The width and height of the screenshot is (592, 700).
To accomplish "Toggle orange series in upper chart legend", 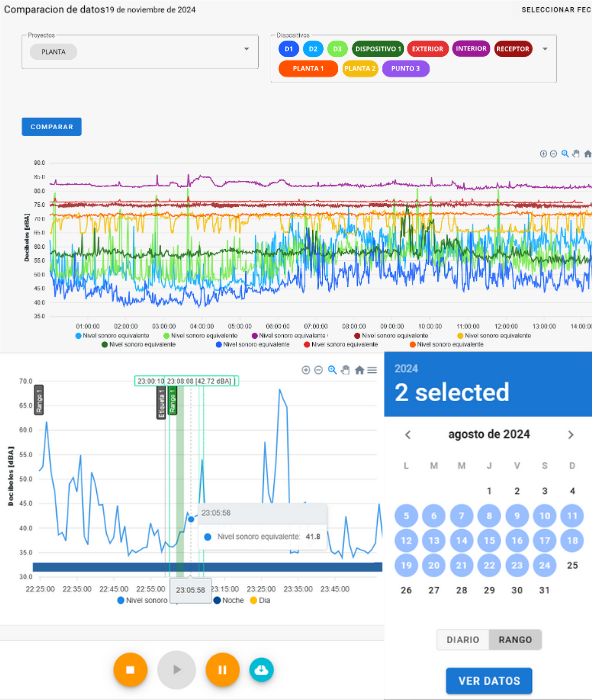I will point(447,345).
